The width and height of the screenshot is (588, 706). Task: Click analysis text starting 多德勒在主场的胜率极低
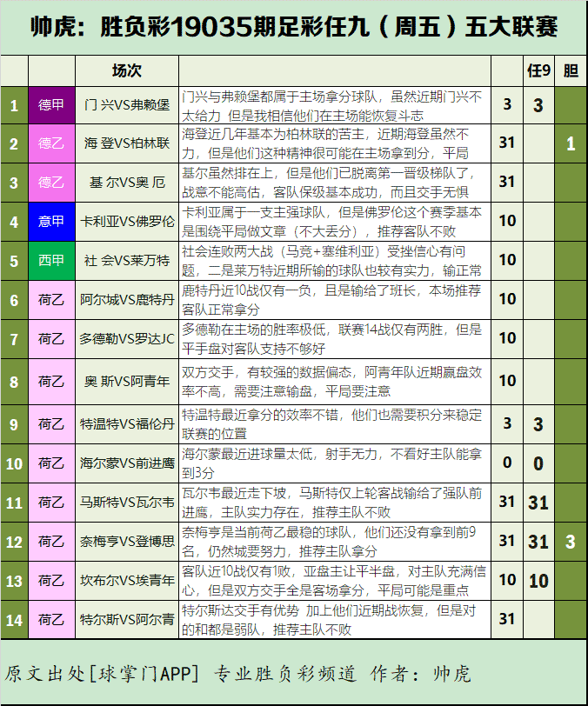(332, 339)
